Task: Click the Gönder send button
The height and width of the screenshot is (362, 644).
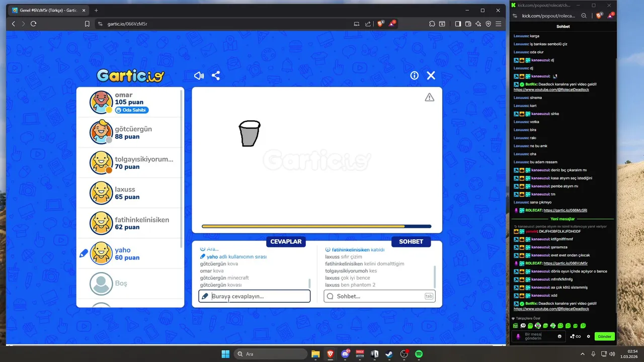Action: [x=604, y=336]
